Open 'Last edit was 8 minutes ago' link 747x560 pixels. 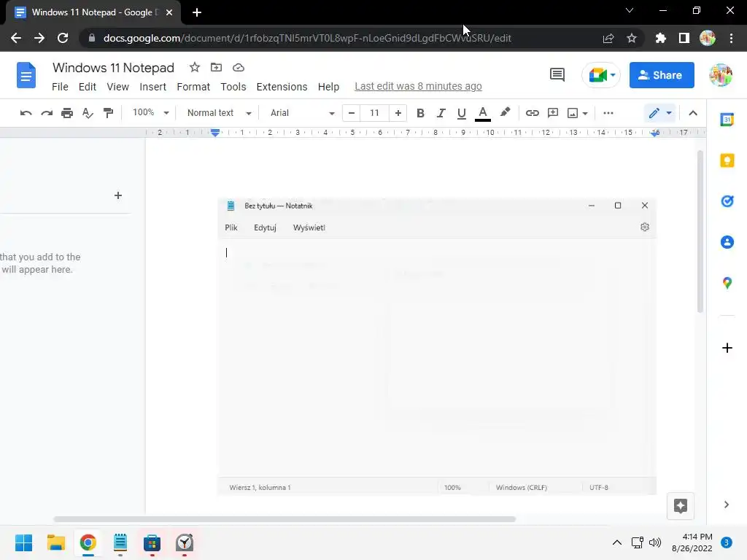(418, 86)
